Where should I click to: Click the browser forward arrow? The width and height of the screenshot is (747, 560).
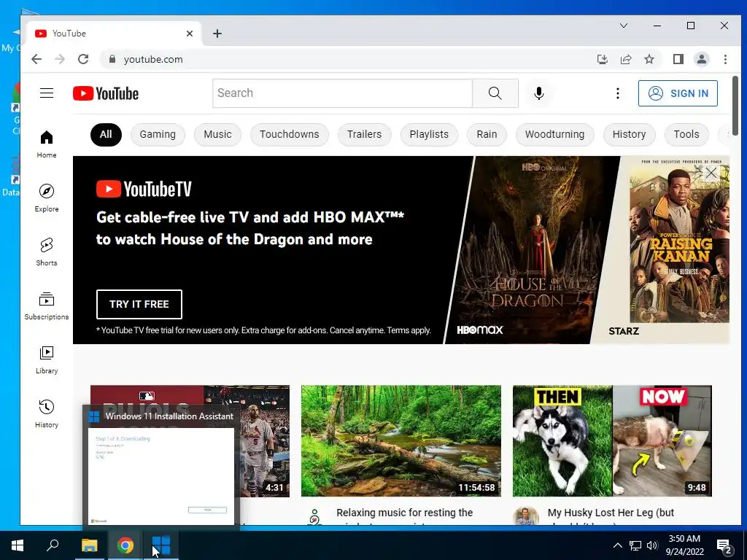click(60, 59)
